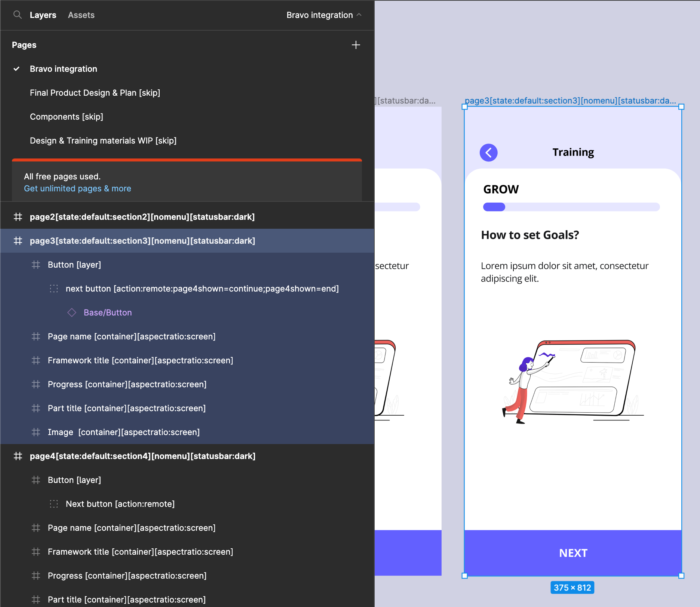Click the back arrow button on the Training screen
This screenshot has height=607, width=700.
point(488,152)
